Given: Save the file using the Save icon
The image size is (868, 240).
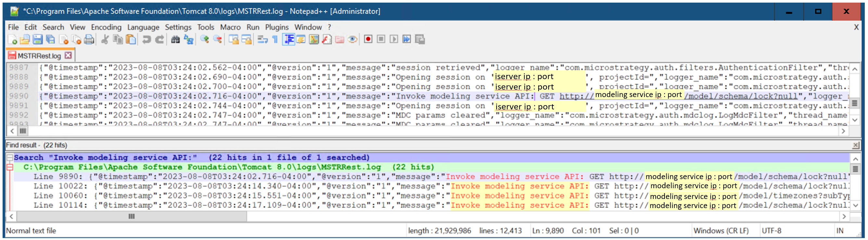Looking at the screenshot, I should pyautogui.click(x=37, y=39).
